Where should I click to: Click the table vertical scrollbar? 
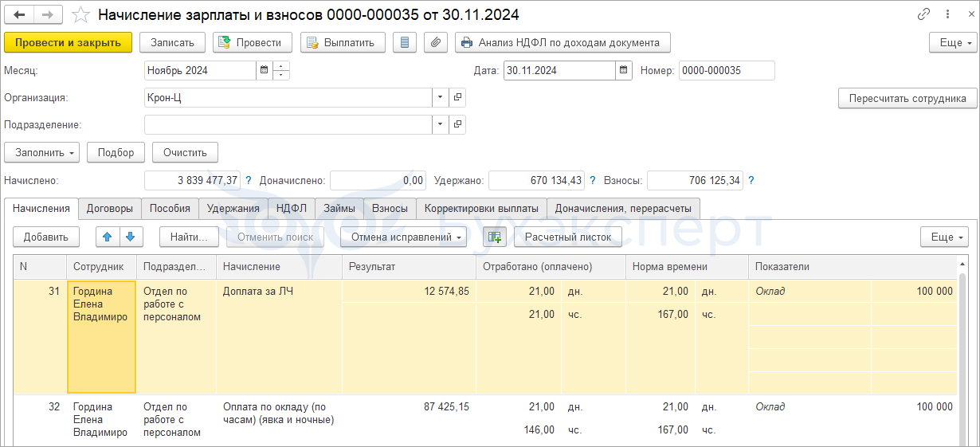point(962,351)
